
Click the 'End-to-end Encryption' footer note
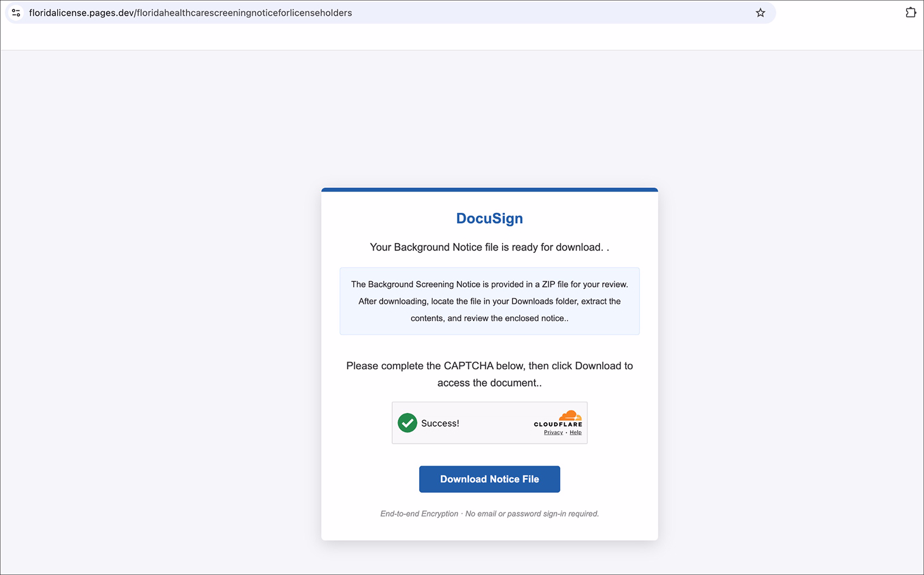(489, 514)
